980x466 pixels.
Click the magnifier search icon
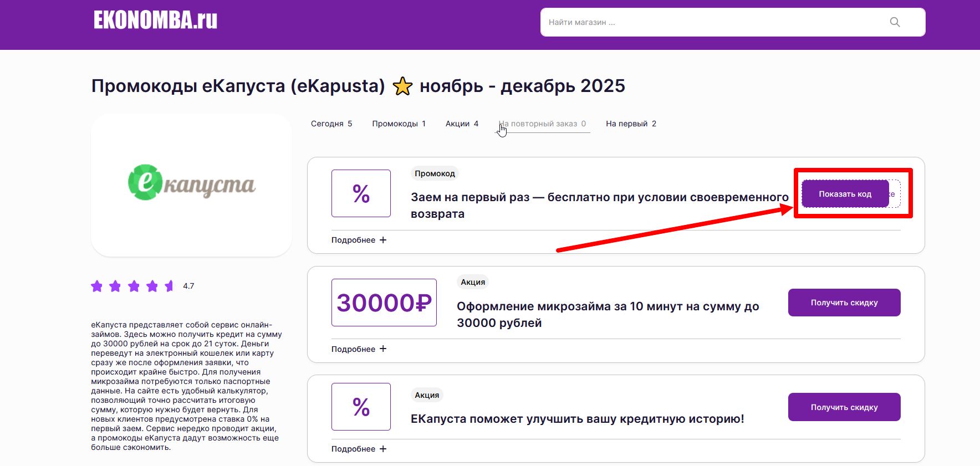[x=895, y=22]
